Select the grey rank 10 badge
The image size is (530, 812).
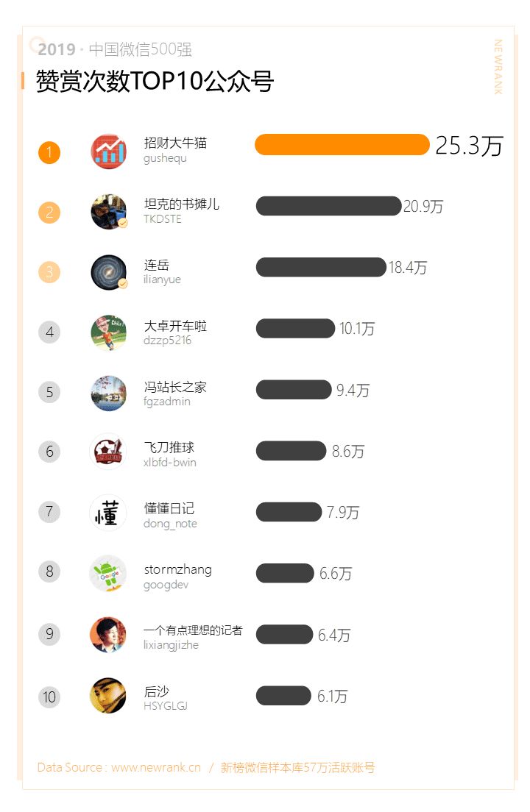[49, 697]
